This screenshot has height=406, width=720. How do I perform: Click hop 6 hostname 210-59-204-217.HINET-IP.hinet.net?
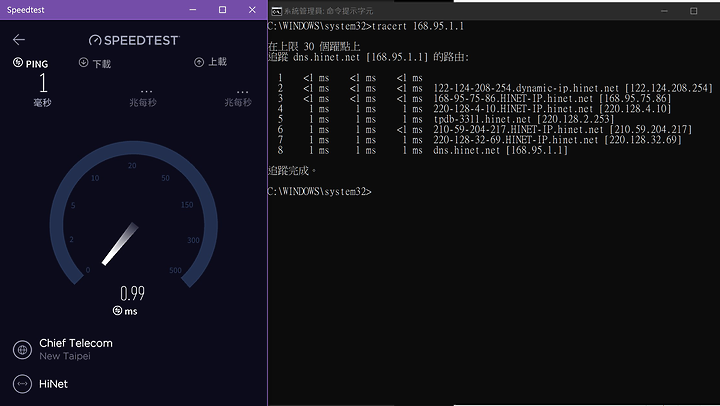pos(518,130)
